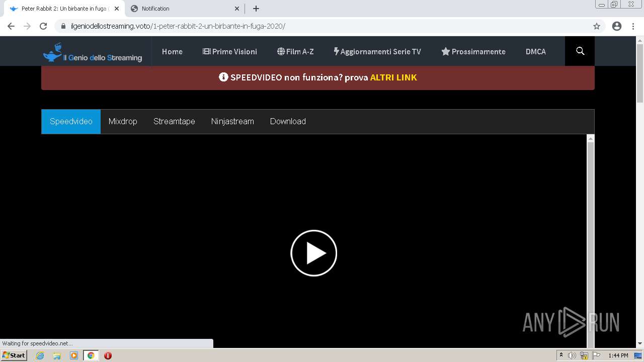Open the File Explorer taskbar icon
This screenshot has height=362, width=644.
pos(57,355)
